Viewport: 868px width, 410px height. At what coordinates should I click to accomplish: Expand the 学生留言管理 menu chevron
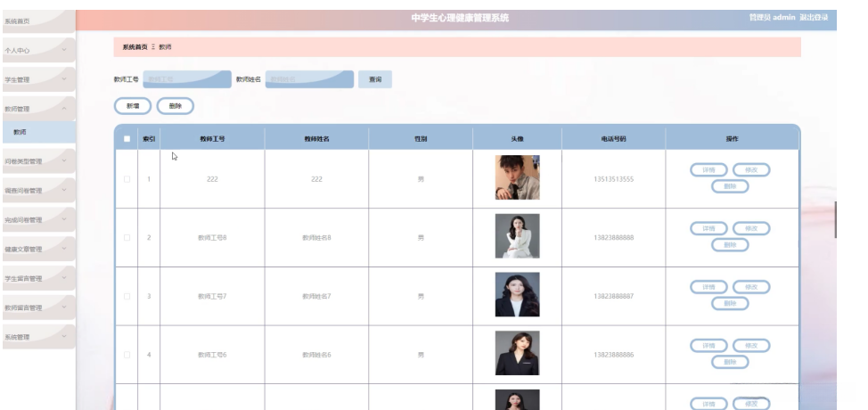pyautogui.click(x=63, y=278)
